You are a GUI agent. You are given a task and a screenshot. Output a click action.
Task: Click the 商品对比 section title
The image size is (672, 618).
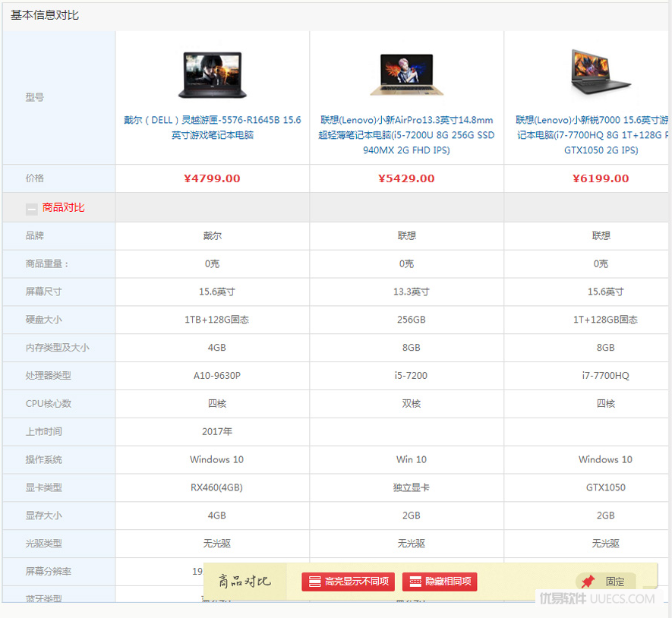64,208
